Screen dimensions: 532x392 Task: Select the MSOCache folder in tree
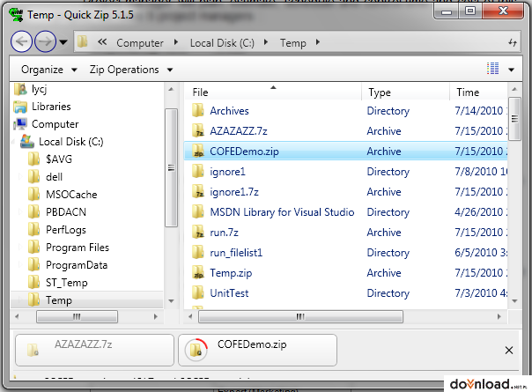pos(71,195)
